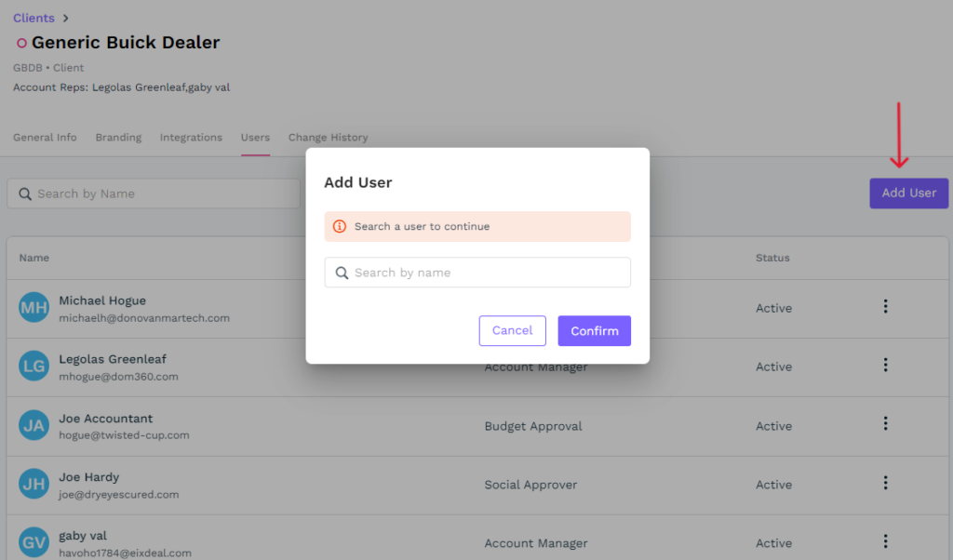The image size is (953, 560).
Task: Open the three-dot menu for Michael Hogue
Action: click(885, 307)
